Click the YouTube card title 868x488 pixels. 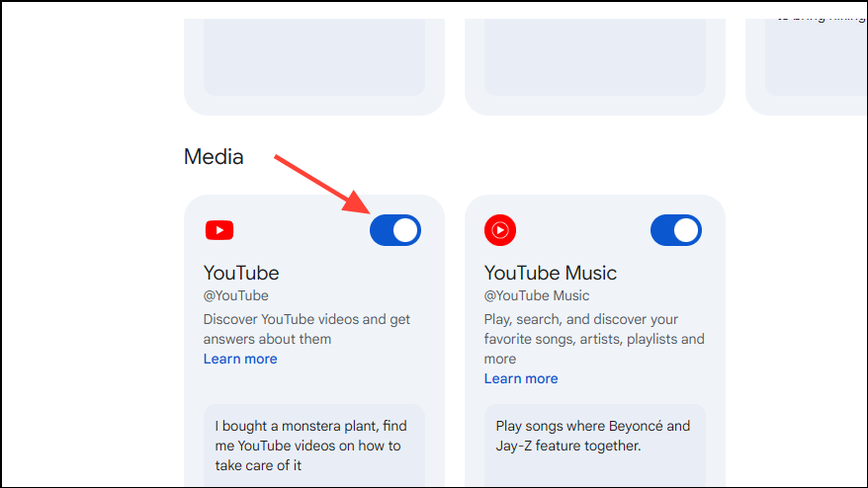coord(241,273)
